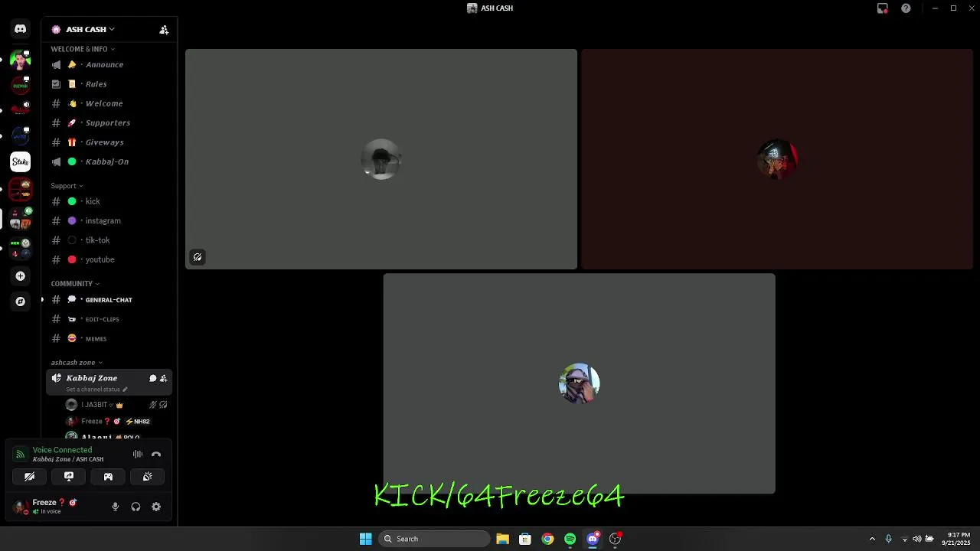Open the Stake server icon
Image resolution: width=980 pixels, height=551 pixels.
pyautogui.click(x=21, y=161)
